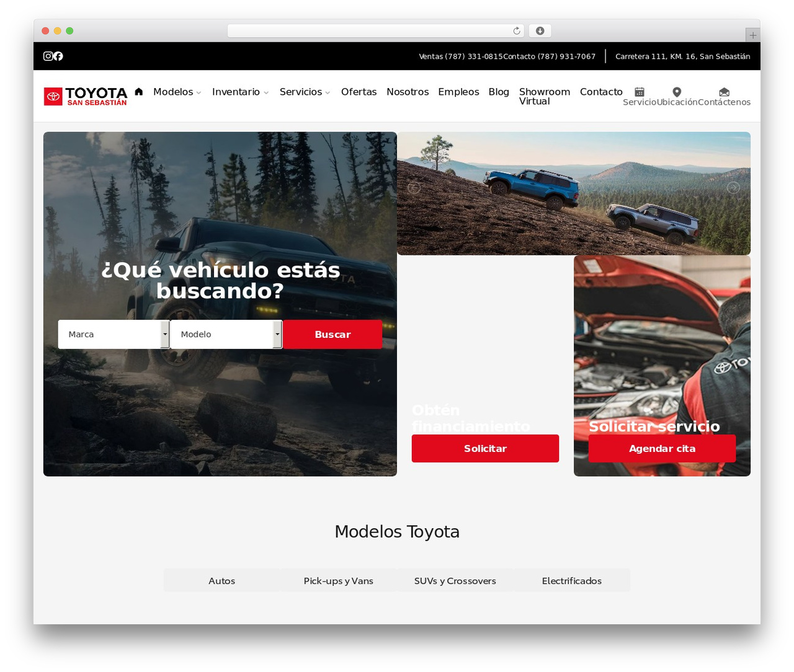794x672 pixels.
Task: Open the Blog page
Action: pyautogui.click(x=499, y=92)
